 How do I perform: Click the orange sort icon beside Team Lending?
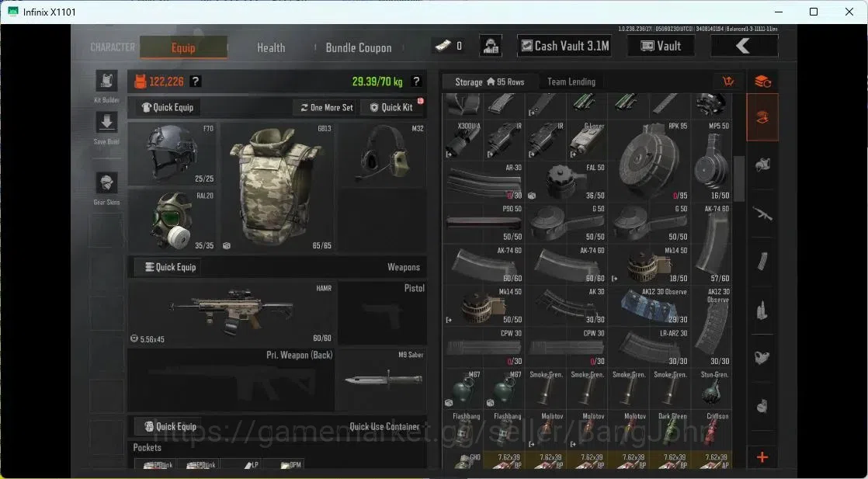(728, 82)
